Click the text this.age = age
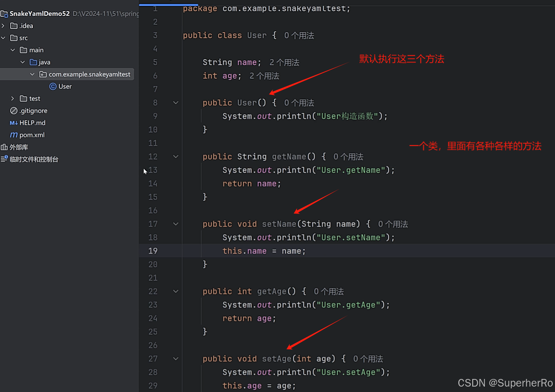 (x=259, y=386)
